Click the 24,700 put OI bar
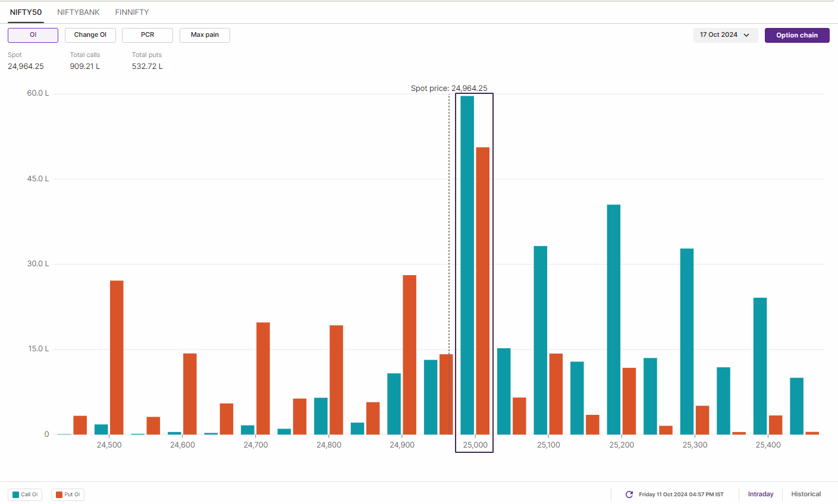 (x=263, y=379)
